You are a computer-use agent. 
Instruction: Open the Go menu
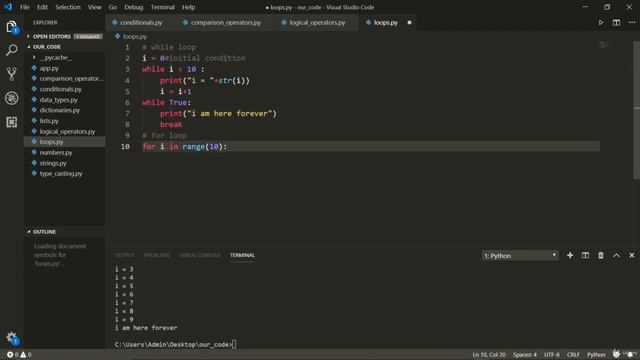pos(113,7)
